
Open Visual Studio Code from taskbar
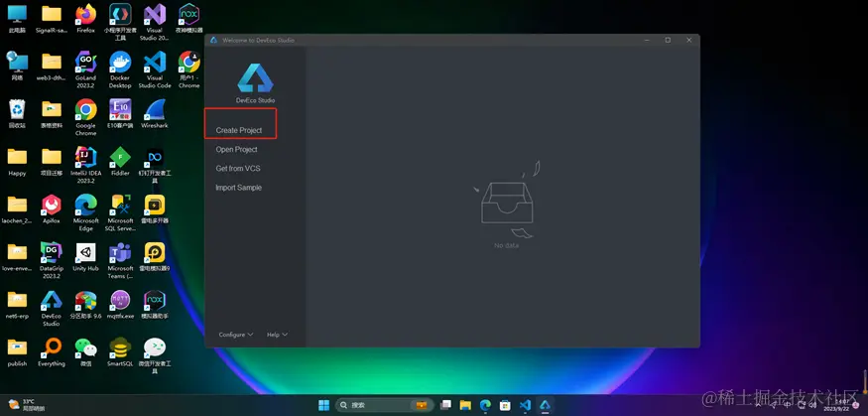click(526, 405)
